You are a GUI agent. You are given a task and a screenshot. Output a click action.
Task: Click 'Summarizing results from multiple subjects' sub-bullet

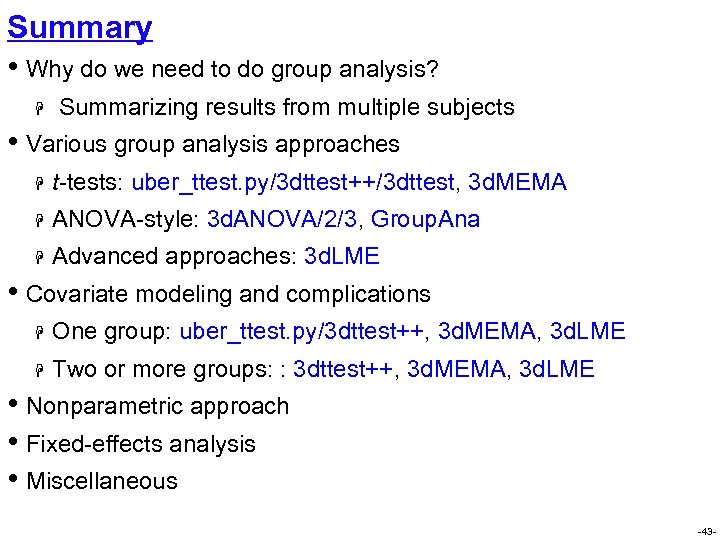pos(287,107)
